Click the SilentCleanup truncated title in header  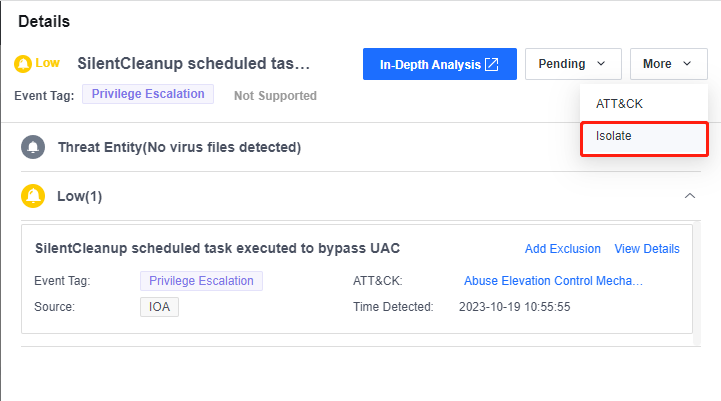[x=194, y=64]
